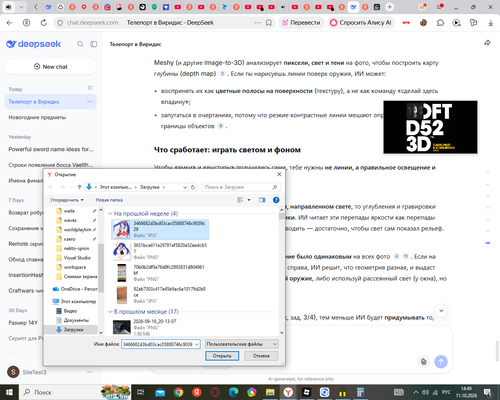Select Этот компьютер in navigation tree
This screenshot has height=400, width=500.
(75, 301)
